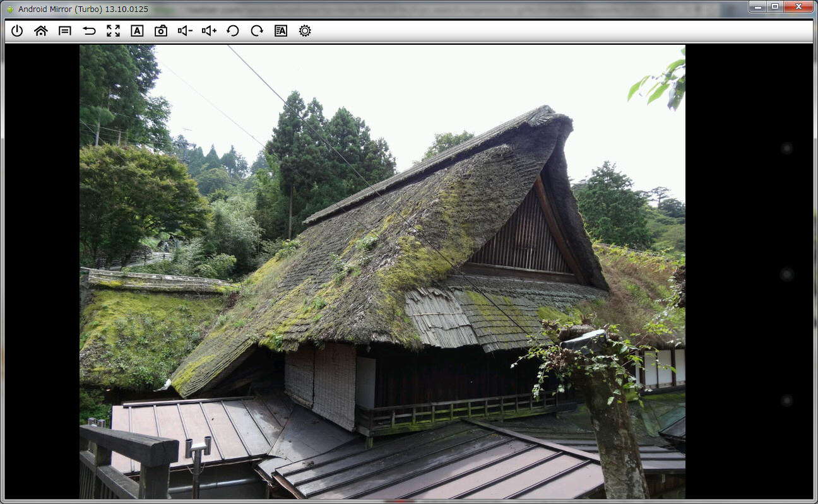Image resolution: width=818 pixels, height=504 pixels.
Task: Tap the middle dimmed navigation dot
Action: pyautogui.click(x=786, y=274)
